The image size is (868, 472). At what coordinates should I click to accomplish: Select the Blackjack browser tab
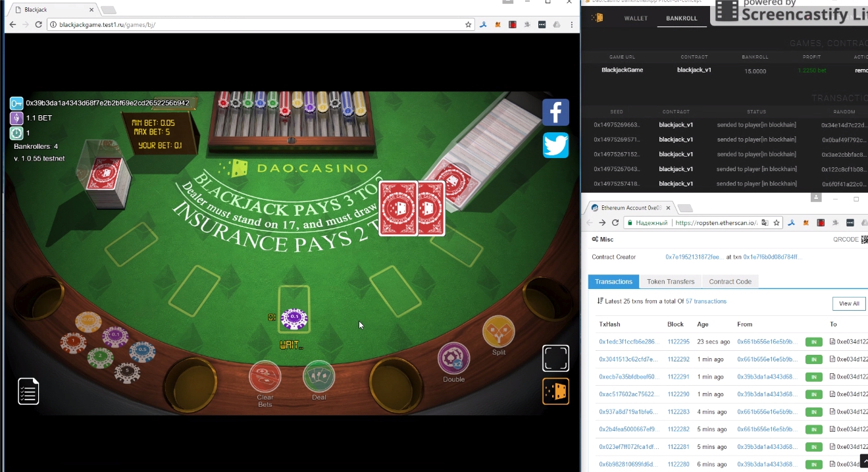click(x=53, y=10)
